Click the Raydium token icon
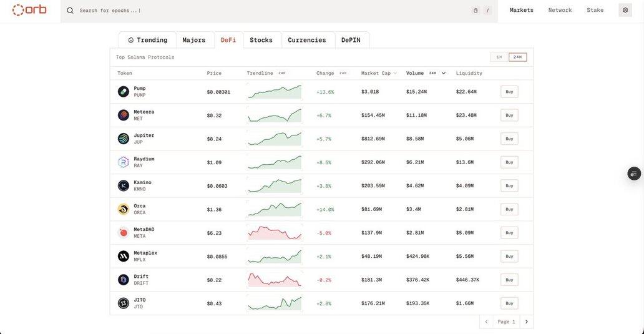Image resolution: width=644 pixels, height=334 pixels. coord(124,162)
